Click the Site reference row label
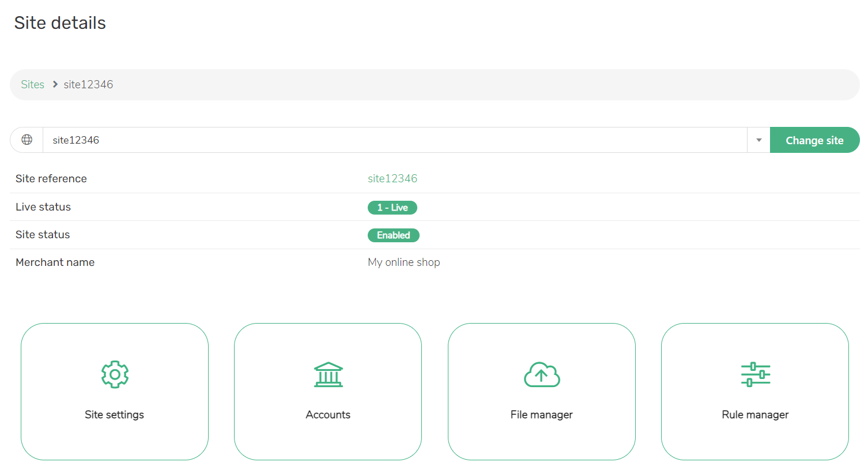 coord(51,179)
